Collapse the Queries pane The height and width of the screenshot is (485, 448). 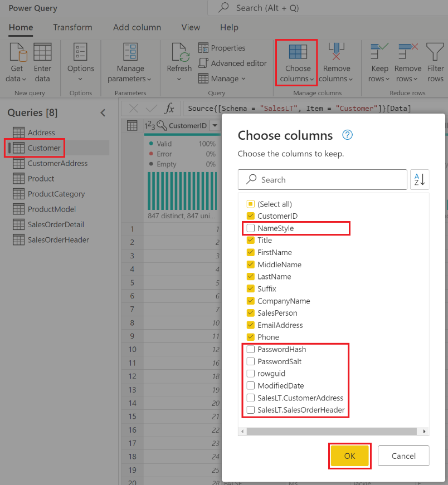coord(103,112)
